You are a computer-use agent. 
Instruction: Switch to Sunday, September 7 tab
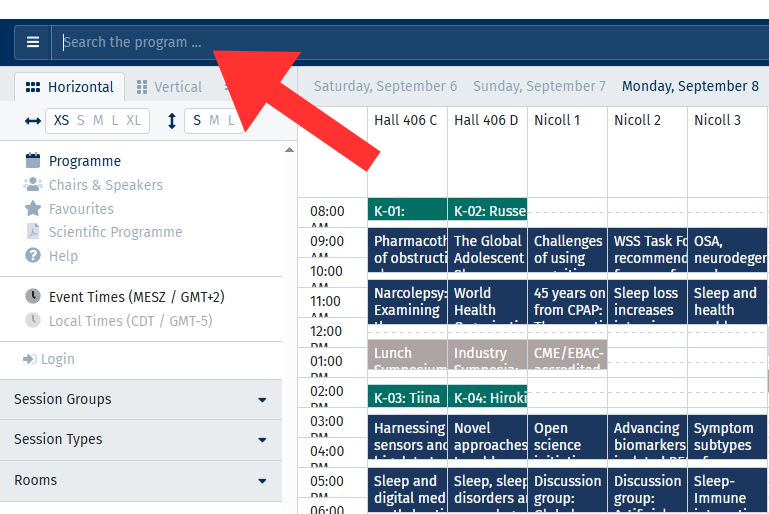pos(539,86)
